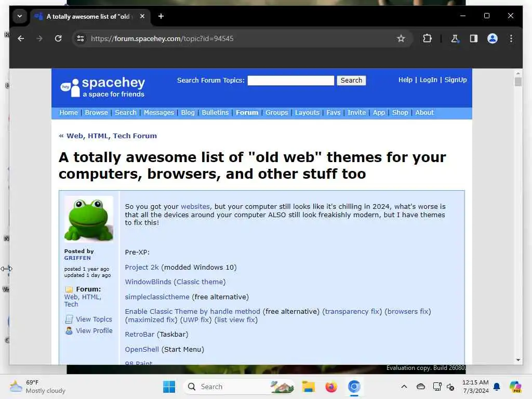The image size is (532, 399).
Task: Open the RetroBar link
Action: pos(139,334)
